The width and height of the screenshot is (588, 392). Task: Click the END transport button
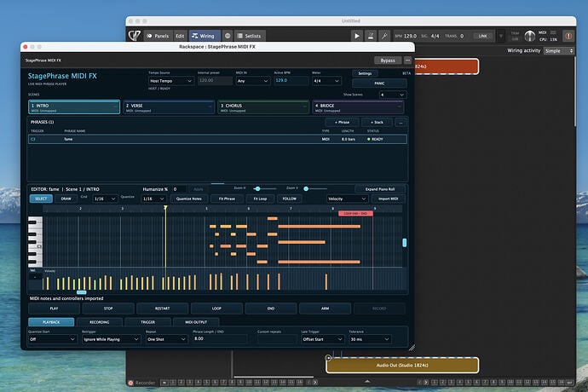coord(271,308)
